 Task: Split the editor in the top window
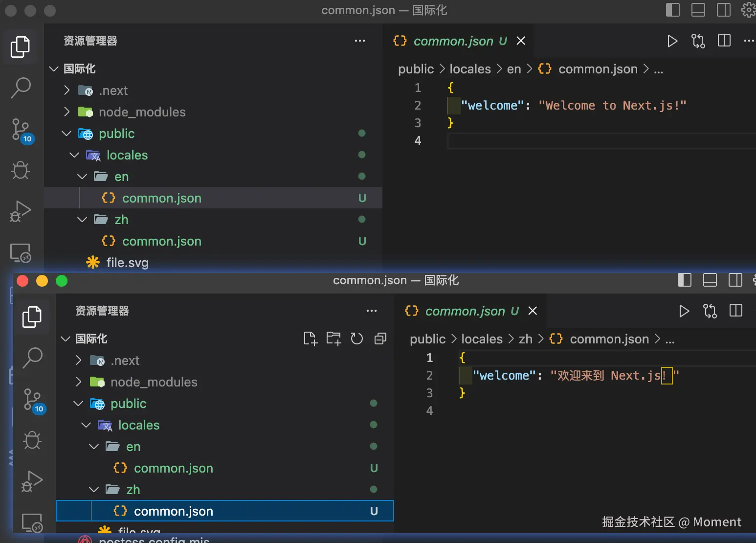[724, 41]
